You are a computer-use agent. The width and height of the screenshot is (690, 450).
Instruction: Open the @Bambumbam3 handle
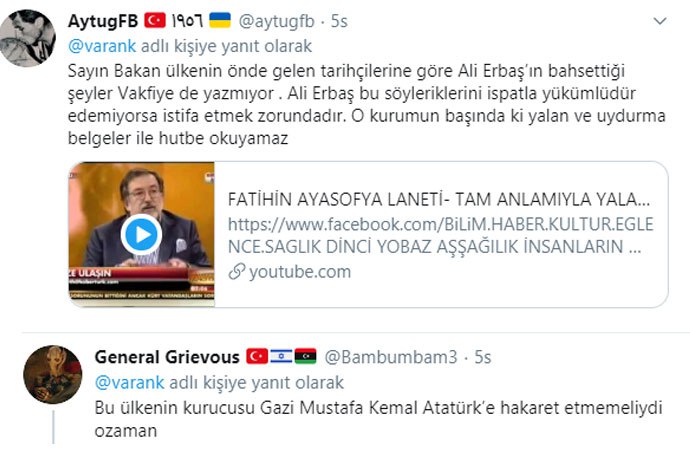click(391, 357)
